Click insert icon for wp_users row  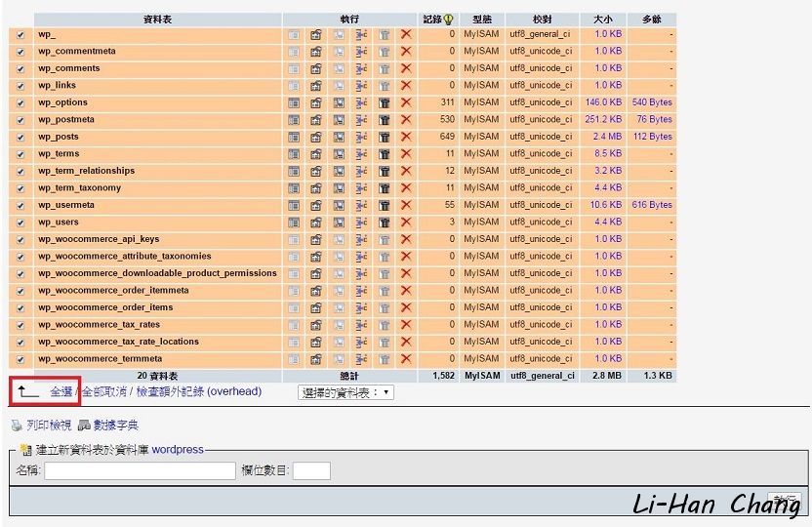pos(361,223)
